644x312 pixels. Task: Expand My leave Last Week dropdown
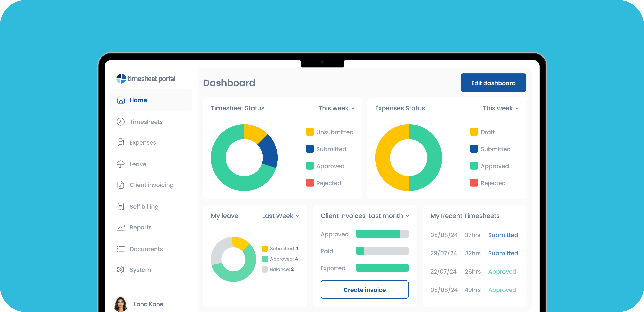click(x=281, y=216)
